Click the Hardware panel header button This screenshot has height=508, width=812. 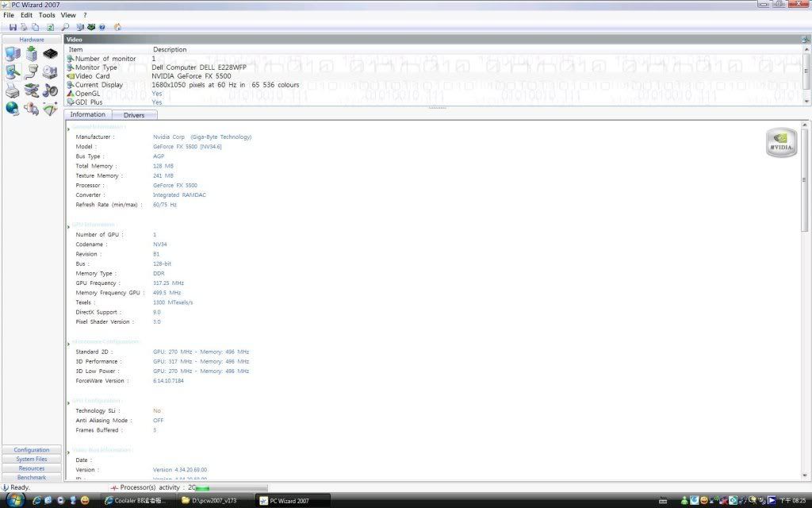(x=32, y=40)
